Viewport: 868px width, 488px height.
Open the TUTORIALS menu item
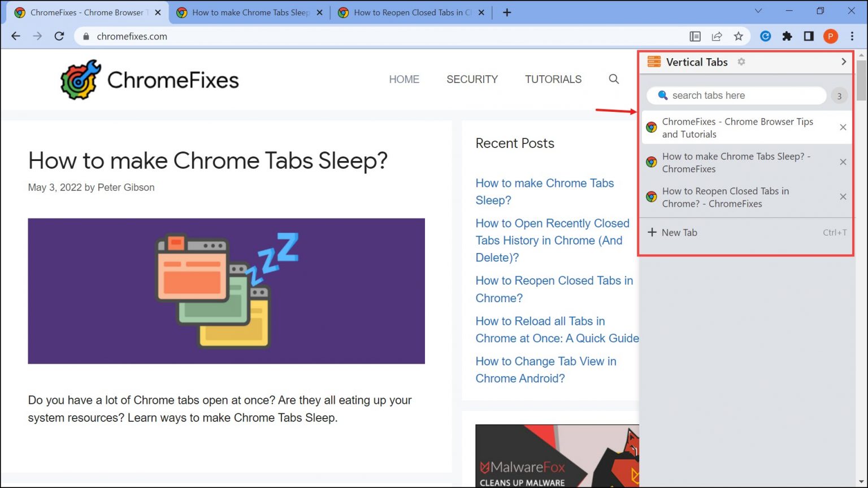[x=553, y=79]
